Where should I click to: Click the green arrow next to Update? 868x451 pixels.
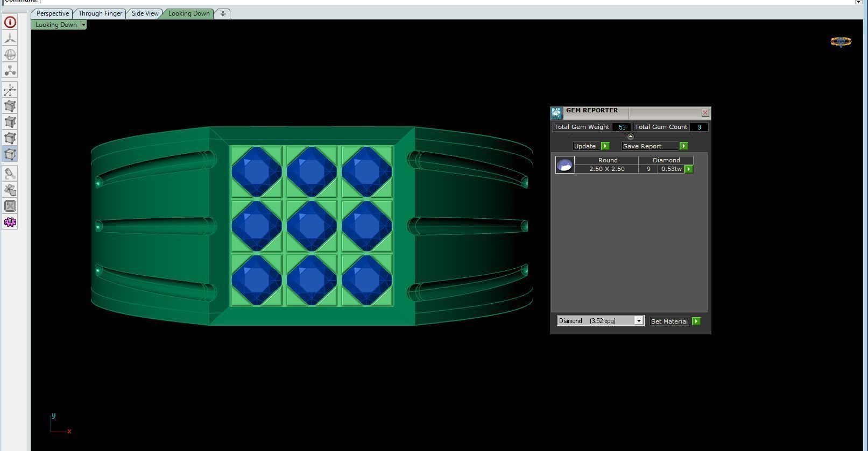click(x=605, y=146)
